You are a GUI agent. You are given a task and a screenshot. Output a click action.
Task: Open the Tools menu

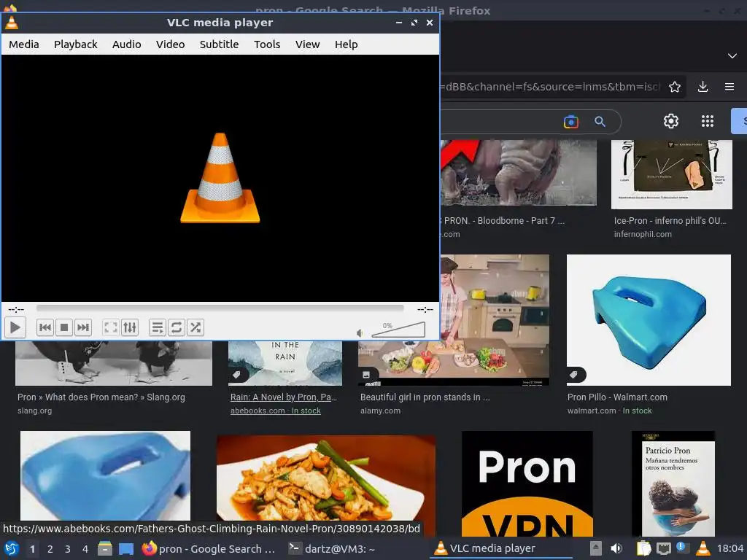pos(267,44)
